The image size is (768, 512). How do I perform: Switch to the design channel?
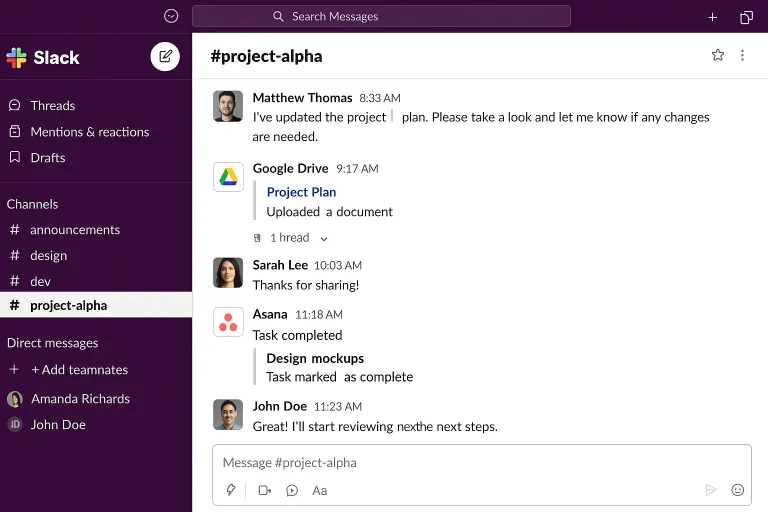pyautogui.click(x=96, y=256)
